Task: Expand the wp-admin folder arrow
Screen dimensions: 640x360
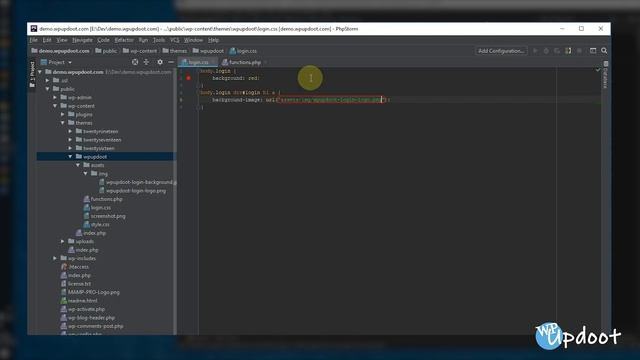Action: point(55,98)
